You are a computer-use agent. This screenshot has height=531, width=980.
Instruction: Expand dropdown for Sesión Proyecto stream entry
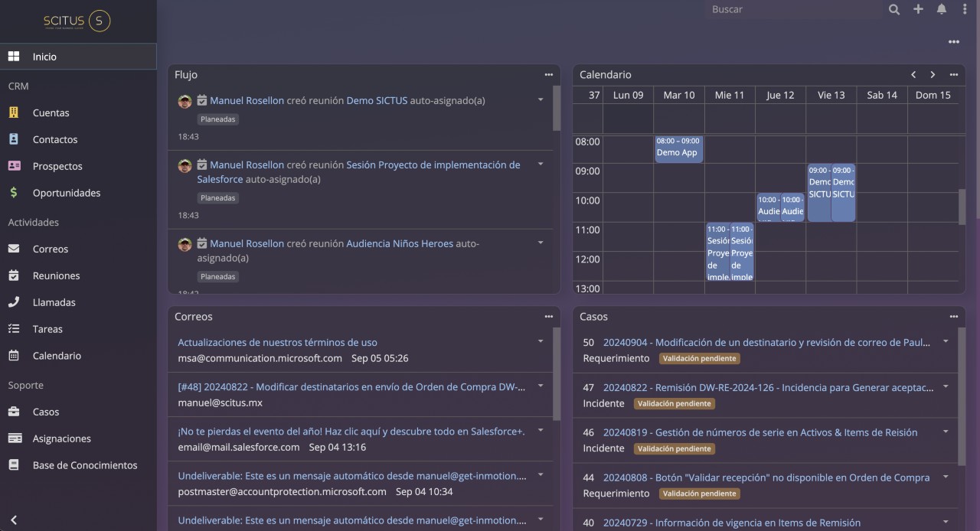541,165
